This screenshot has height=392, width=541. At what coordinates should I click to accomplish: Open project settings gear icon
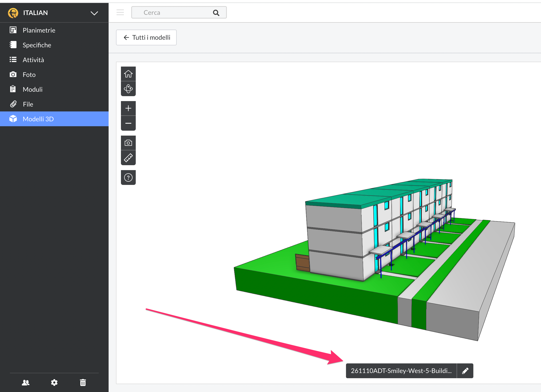tap(54, 382)
